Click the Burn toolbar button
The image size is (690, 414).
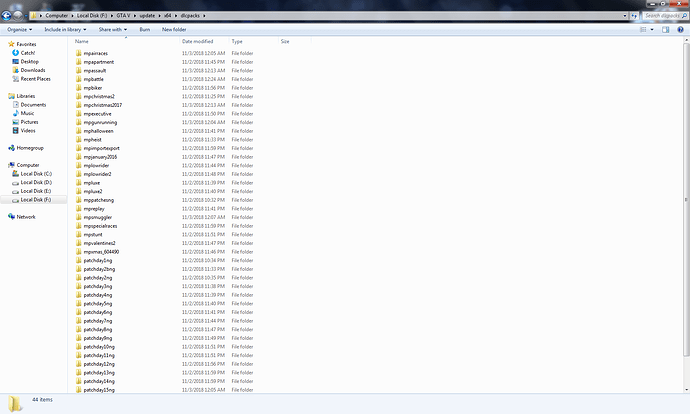click(144, 29)
